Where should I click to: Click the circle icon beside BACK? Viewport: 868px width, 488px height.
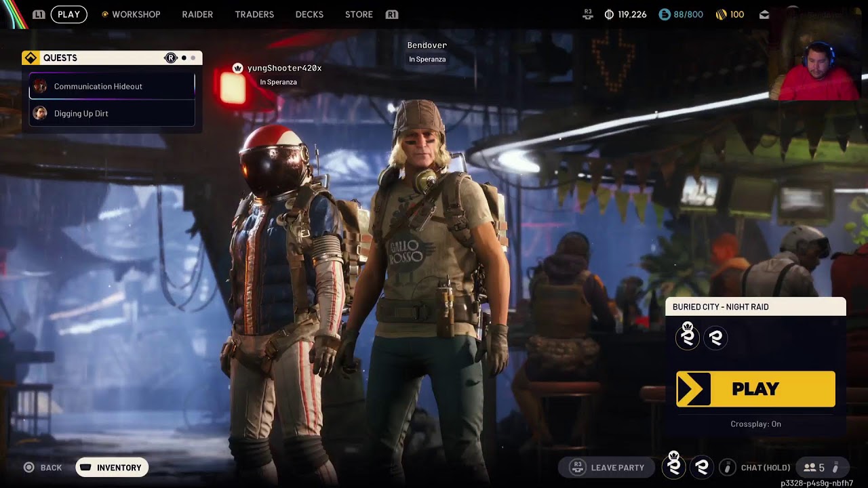pos(28,468)
